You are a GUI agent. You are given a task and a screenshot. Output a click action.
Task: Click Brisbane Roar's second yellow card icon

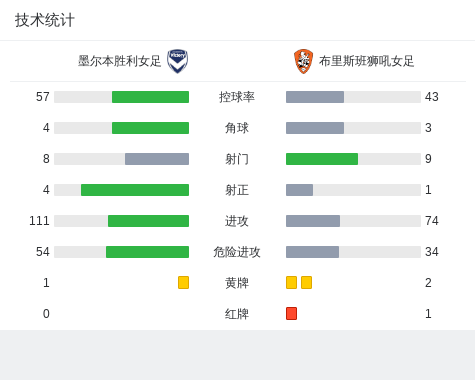(306, 282)
